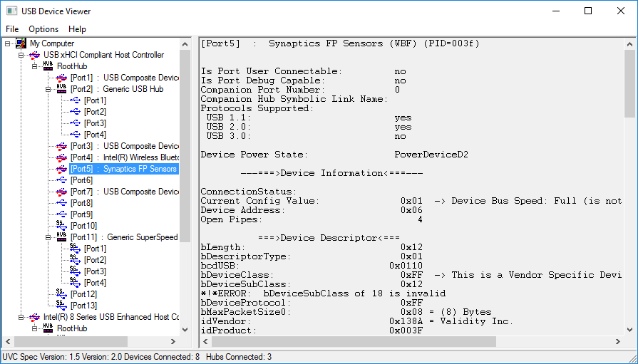Collapse the Intel(R) 8 Series USB Enhanced Host node
Image resolution: width=638 pixels, height=364 pixels.
[x=21, y=317]
